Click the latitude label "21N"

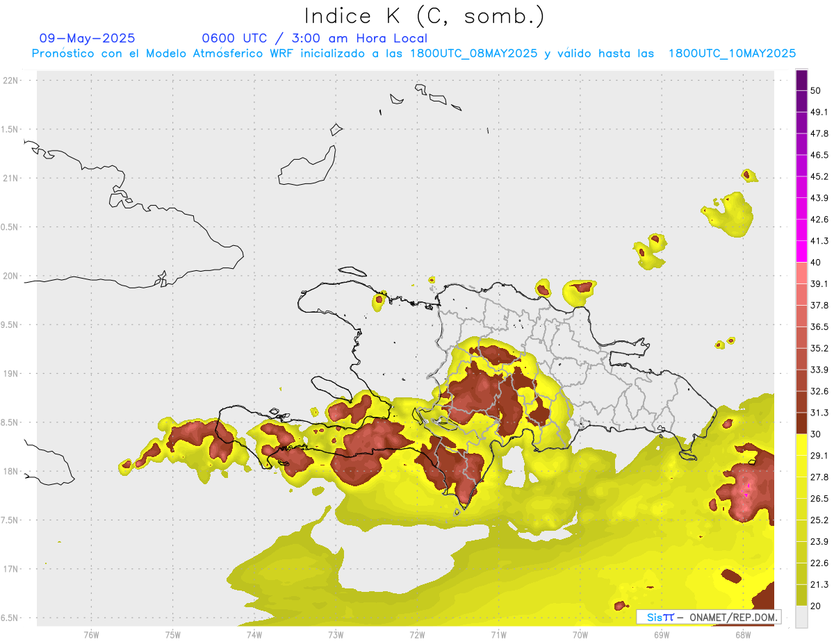[x=10, y=178]
